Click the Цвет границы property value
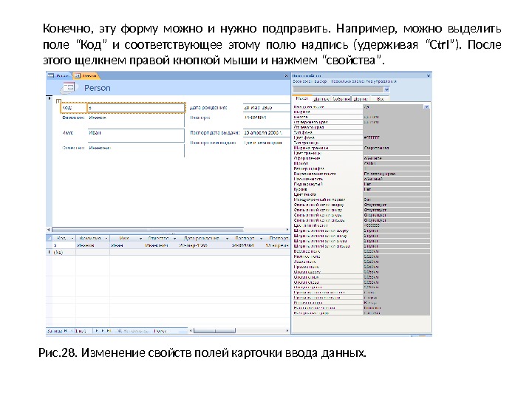Screen dimensions: 532x399 click(x=396, y=153)
